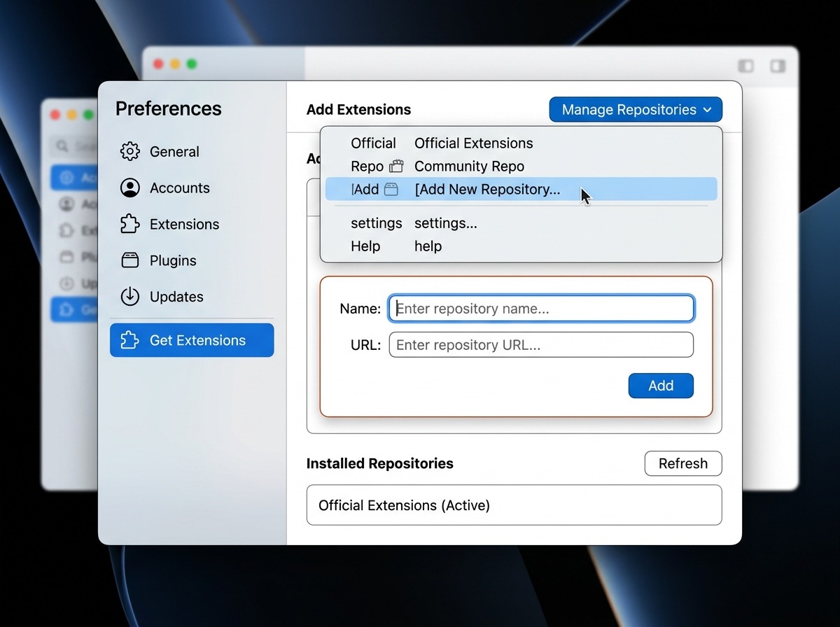This screenshot has width=840, height=627.
Task: Click the Community Repo folder icon in menu
Action: tap(396, 167)
